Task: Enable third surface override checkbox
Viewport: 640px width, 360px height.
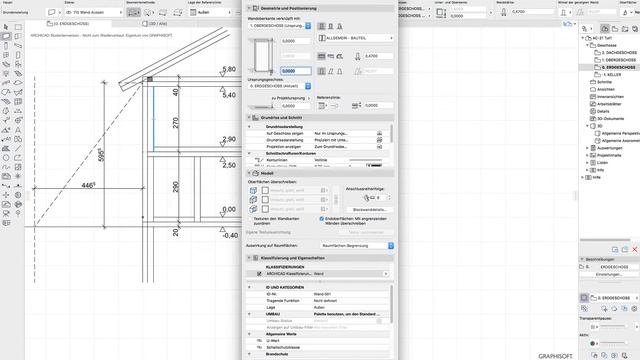Action: point(265,209)
